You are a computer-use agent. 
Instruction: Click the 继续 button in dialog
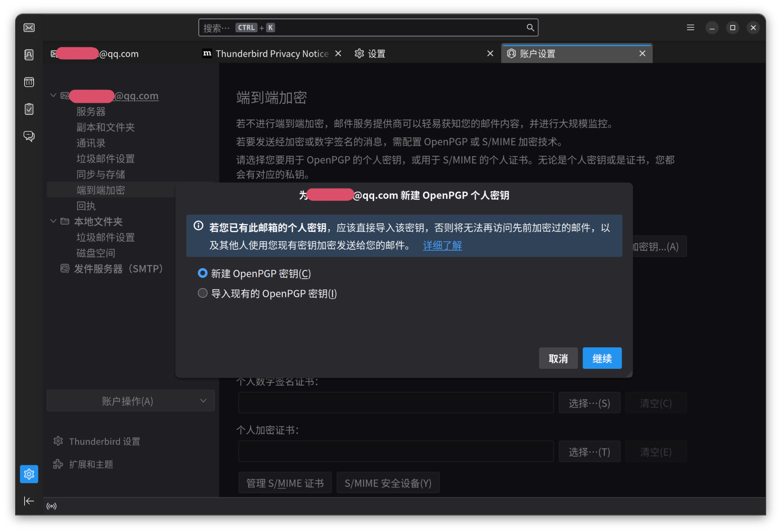(602, 358)
